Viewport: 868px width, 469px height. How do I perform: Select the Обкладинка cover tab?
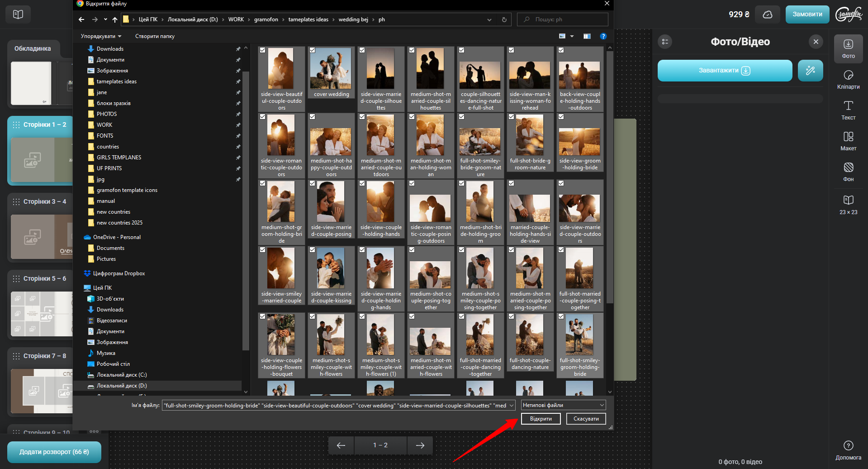point(33,48)
